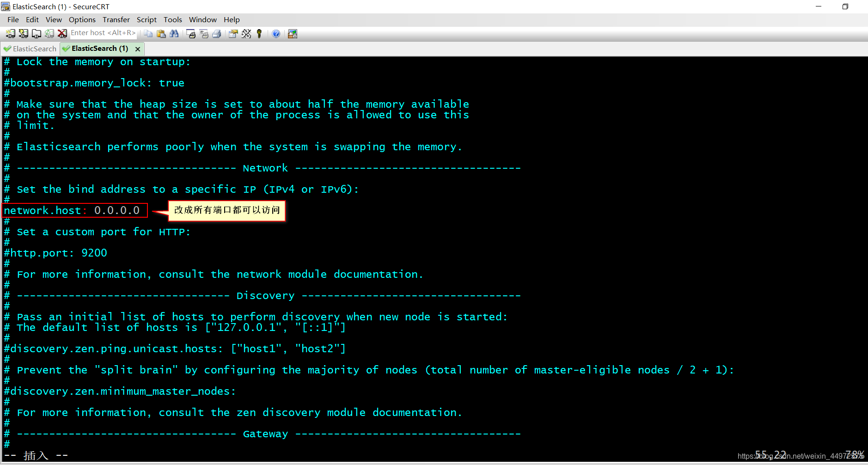Click the SecureCRT title bar app icon
Screen dimensions: 868x465
(6, 6)
